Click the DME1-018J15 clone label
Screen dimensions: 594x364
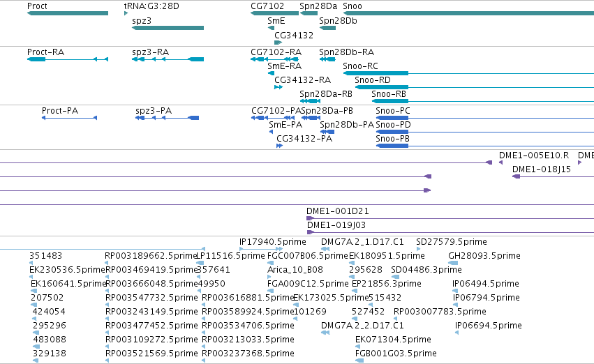[x=542, y=169]
